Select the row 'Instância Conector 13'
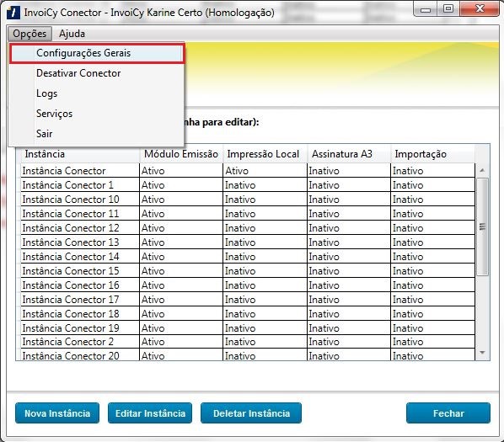Screen dimensions: 504x442 tap(248, 242)
